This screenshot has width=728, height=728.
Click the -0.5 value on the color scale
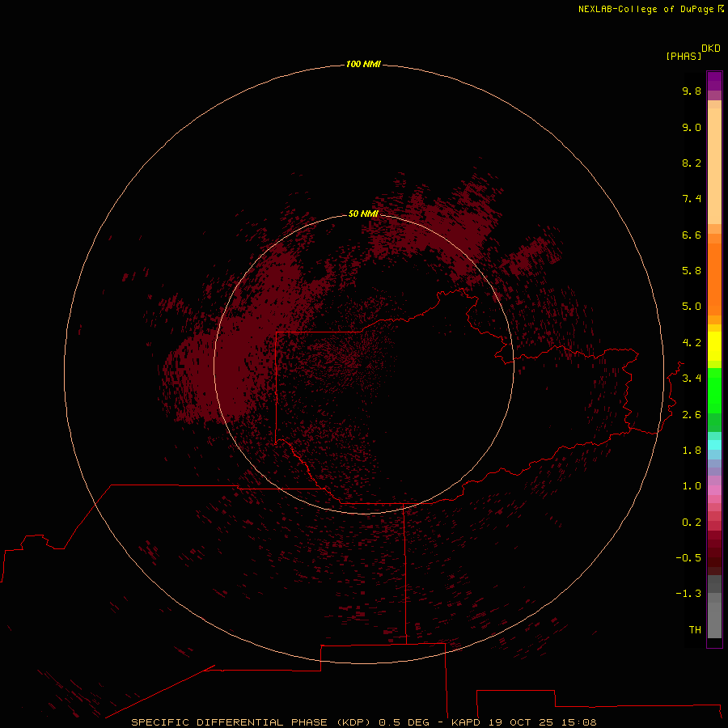tap(688, 558)
